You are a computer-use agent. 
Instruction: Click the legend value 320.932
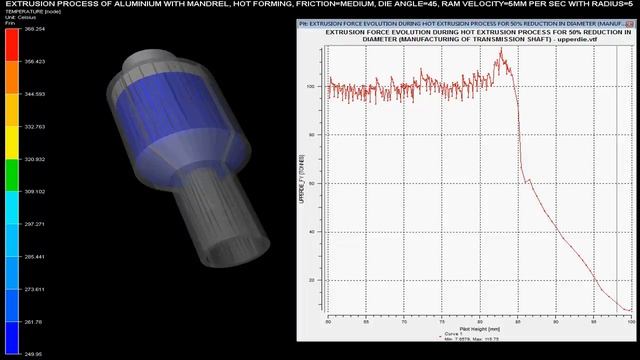point(35,159)
